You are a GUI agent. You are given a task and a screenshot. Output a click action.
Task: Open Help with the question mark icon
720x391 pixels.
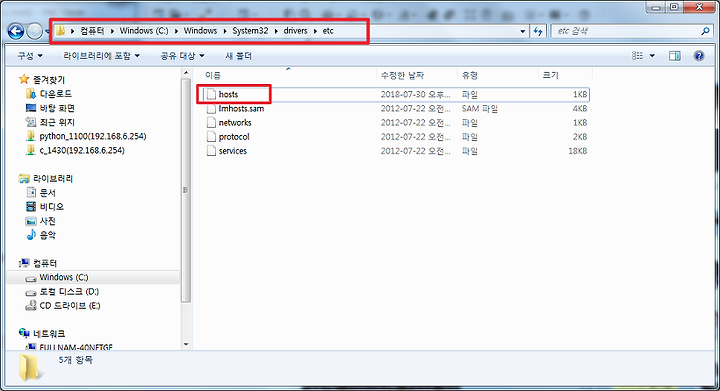point(699,56)
